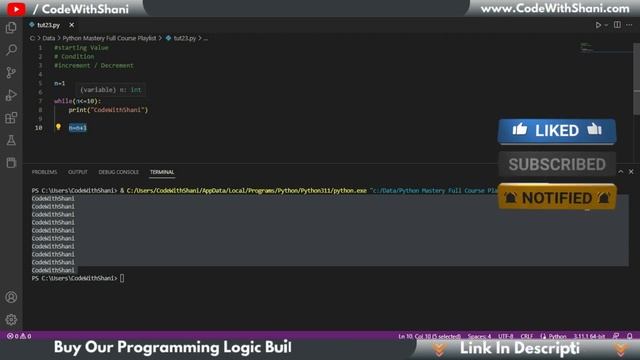The image size is (640, 360).
Task: Click the feedback icon in status bar
Action: (616, 336)
